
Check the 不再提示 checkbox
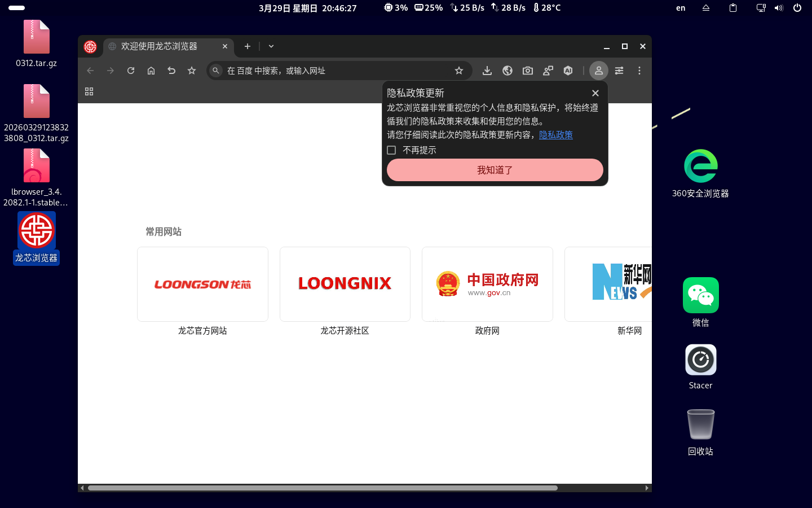[x=392, y=150]
